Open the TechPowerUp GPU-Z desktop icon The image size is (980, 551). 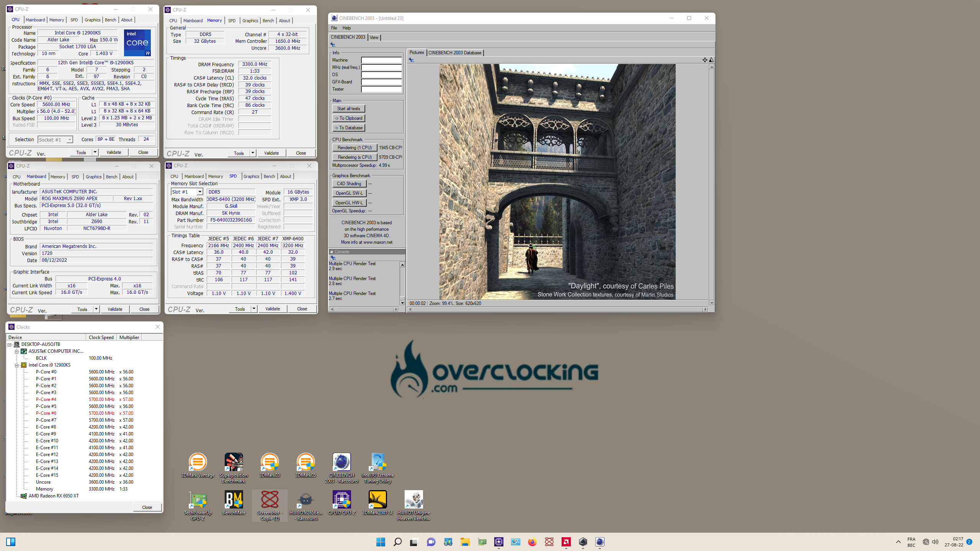pos(198,505)
